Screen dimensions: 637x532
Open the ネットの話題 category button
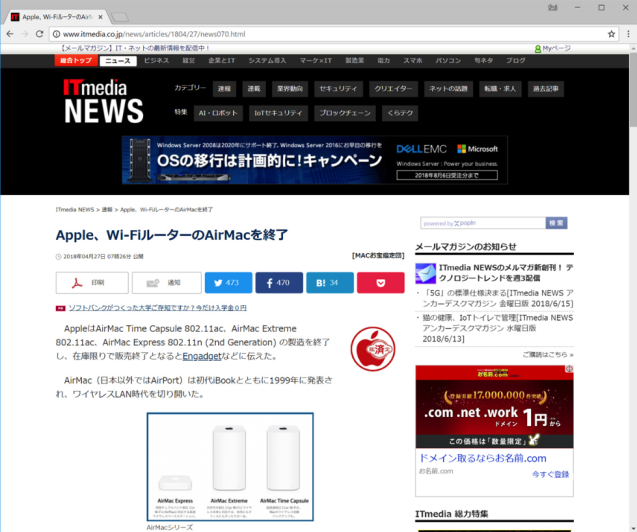[448, 89]
